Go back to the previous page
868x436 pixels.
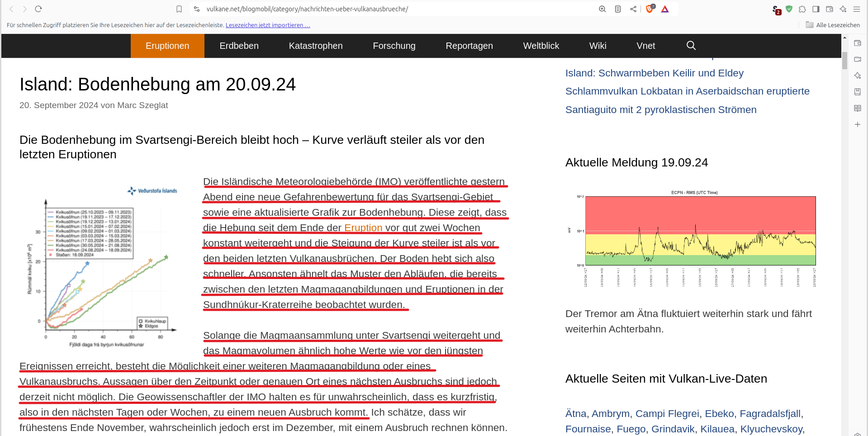click(x=12, y=9)
